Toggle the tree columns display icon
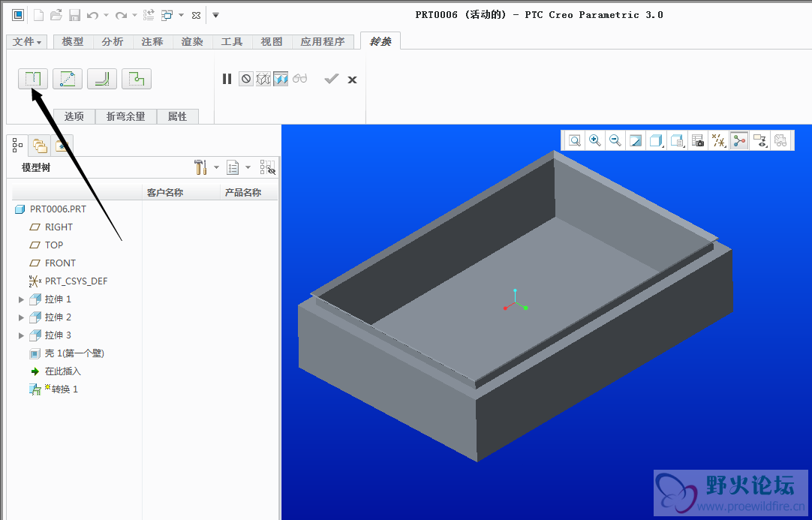The width and height of the screenshot is (812, 520). [267, 167]
